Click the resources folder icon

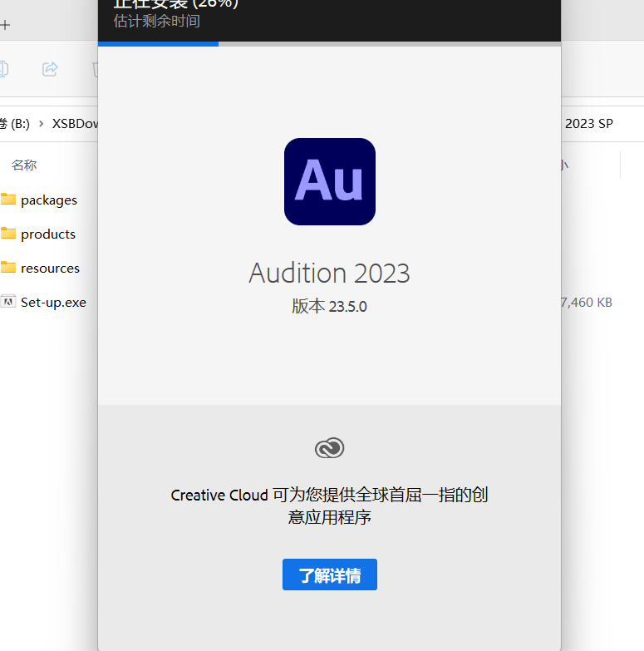point(7,268)
